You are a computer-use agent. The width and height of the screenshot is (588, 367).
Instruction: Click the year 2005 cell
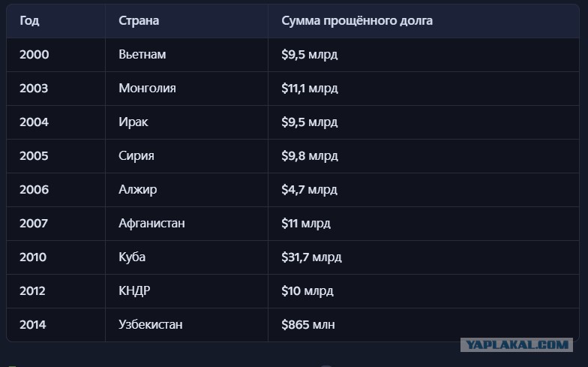coord(34,156)
